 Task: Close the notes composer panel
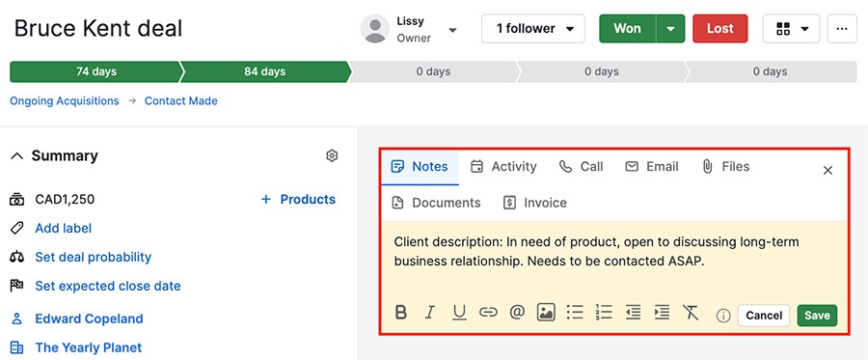[827, 171]
